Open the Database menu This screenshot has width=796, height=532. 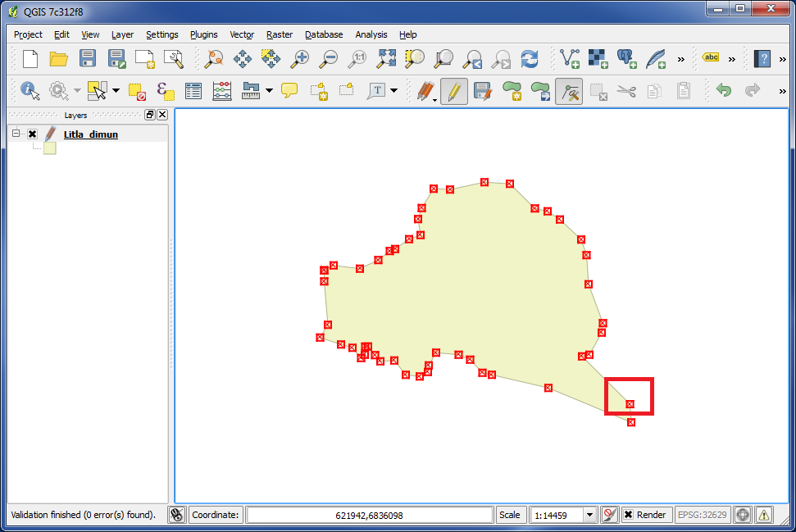324,34
